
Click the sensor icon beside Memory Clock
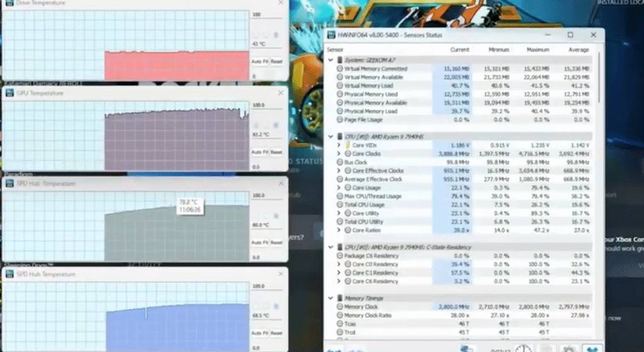click(x=340, y=307)
